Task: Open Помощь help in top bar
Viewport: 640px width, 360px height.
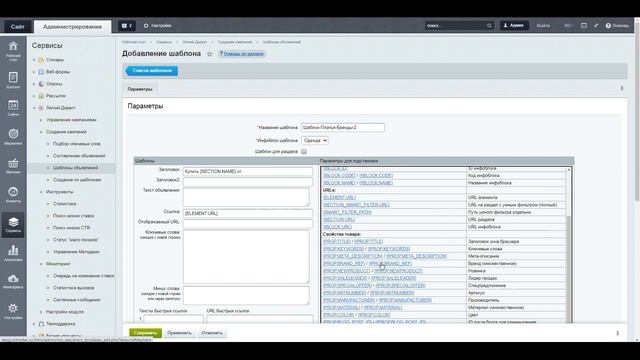Action: (617, 26)
